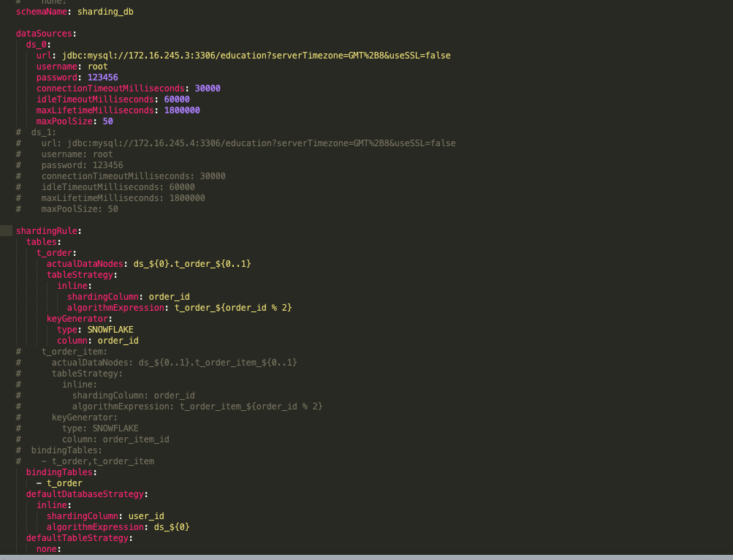733x560 pixels.
Task: Click the commented password 123456 line
Action: click(x=69, y=165)
